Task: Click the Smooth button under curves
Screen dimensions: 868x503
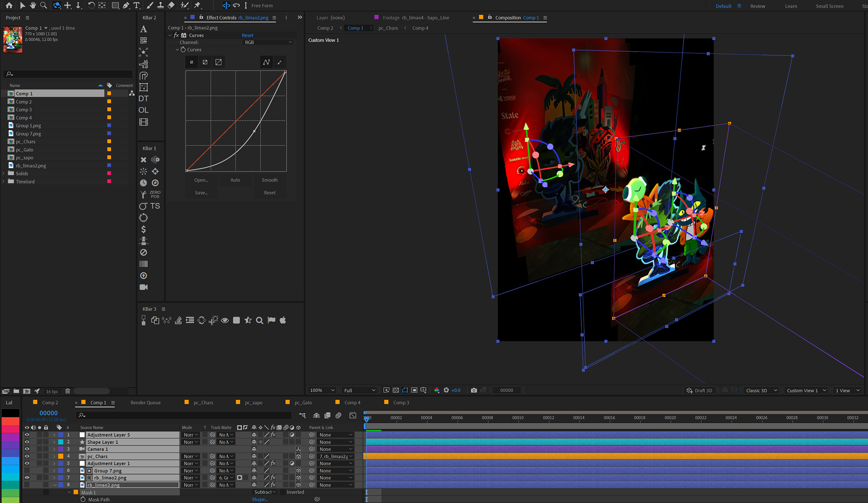Action: tap(270, 180)
